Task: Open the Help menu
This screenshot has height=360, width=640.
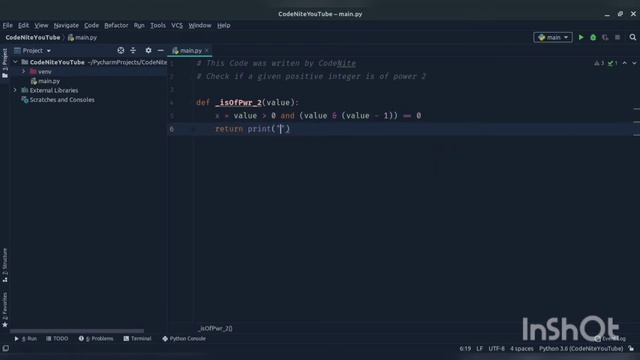Action: coord(223,25)
